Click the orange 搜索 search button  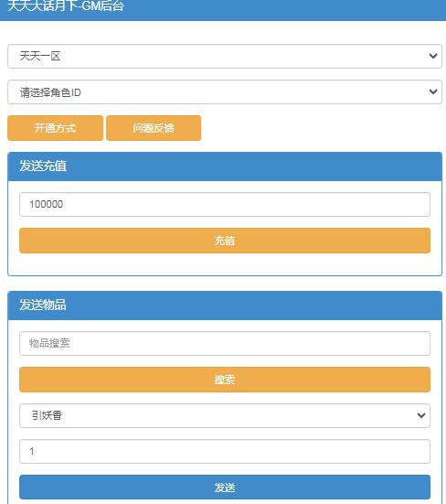tap(225, 380)
